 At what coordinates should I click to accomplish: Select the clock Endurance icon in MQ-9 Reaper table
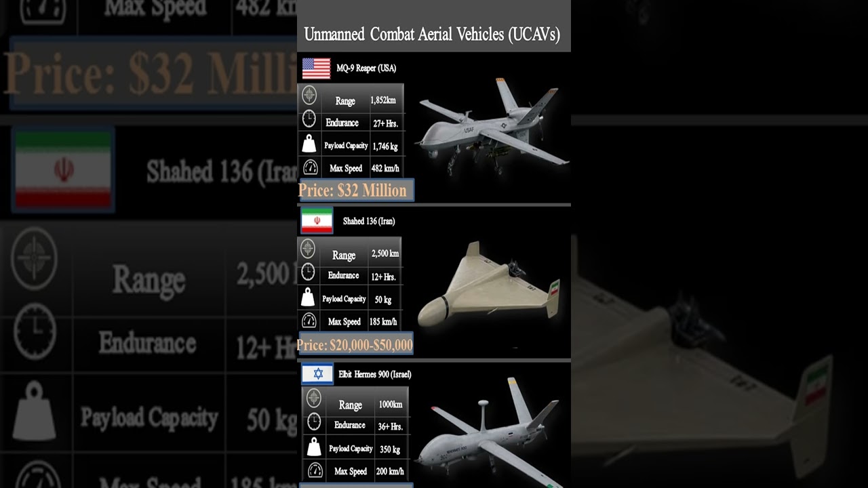click(309, 119)
